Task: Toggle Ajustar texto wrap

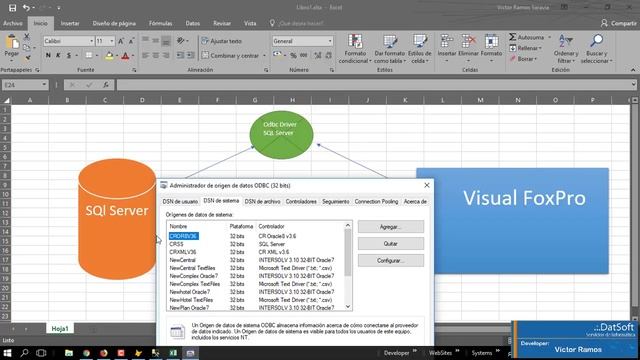Action: pos(222,41)
